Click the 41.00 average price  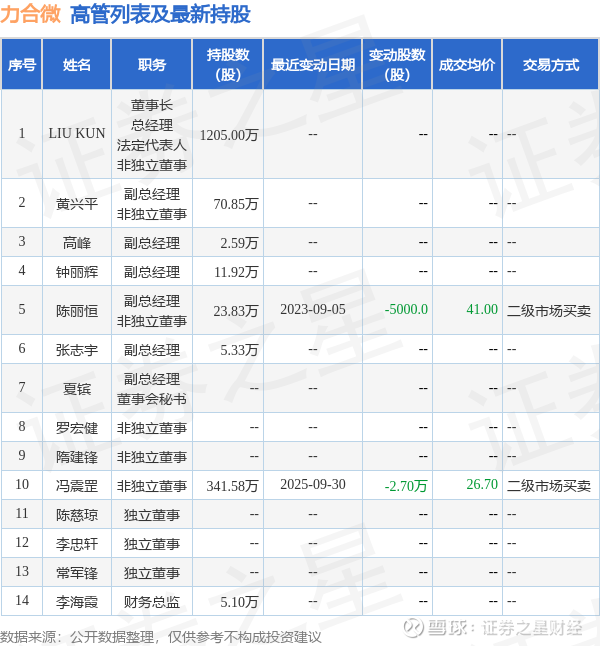[x=482, y=309]
